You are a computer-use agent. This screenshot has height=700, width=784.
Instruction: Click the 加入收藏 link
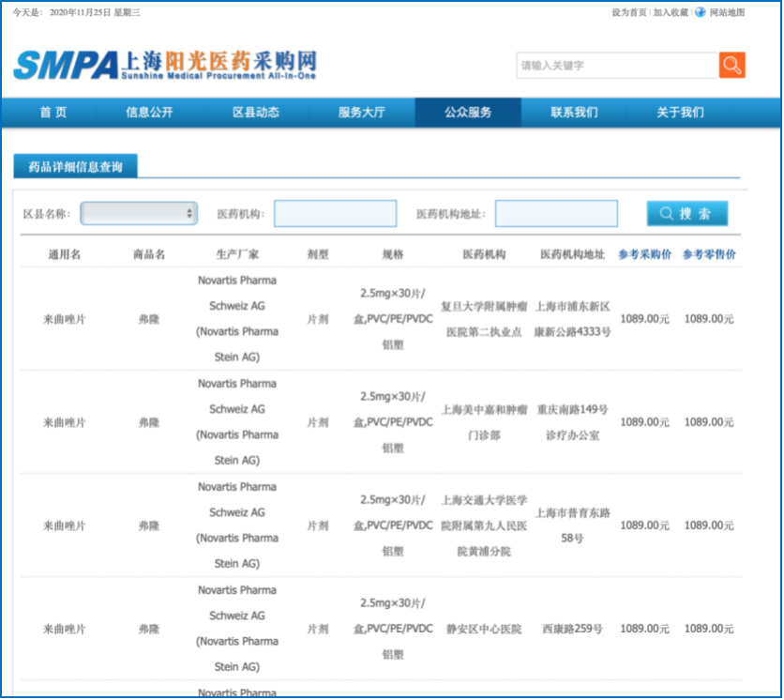tap(671, 12)
